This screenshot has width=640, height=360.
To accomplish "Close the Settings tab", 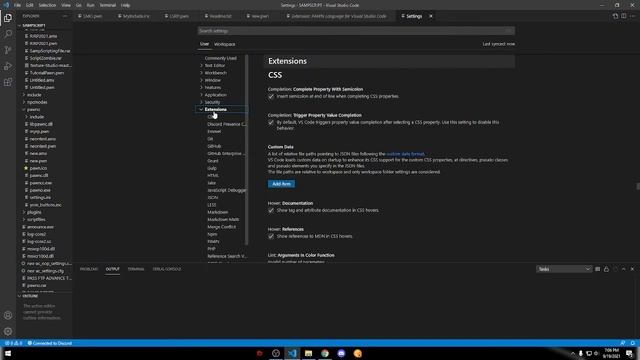I will [431, 16].
